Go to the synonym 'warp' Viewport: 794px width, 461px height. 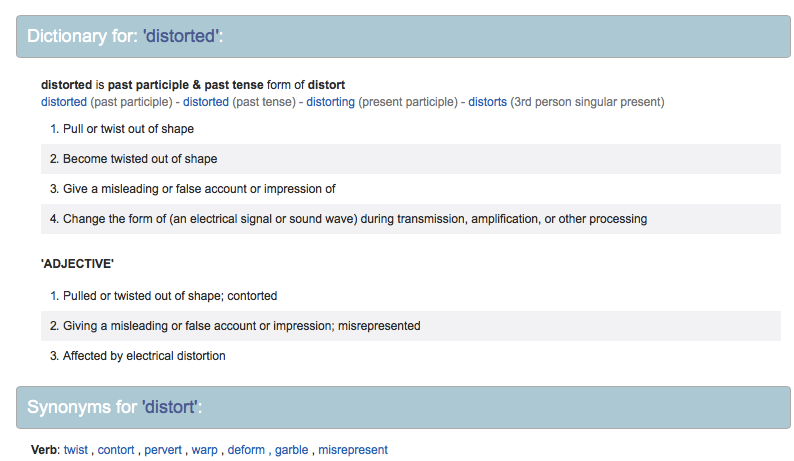point(205,450)
